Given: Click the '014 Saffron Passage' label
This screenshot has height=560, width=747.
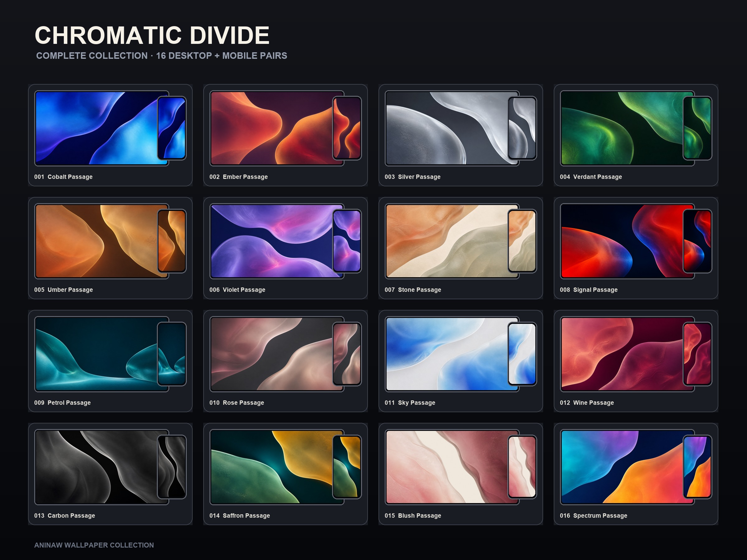Looking at the screenshot, I should (x=239, y=516).
